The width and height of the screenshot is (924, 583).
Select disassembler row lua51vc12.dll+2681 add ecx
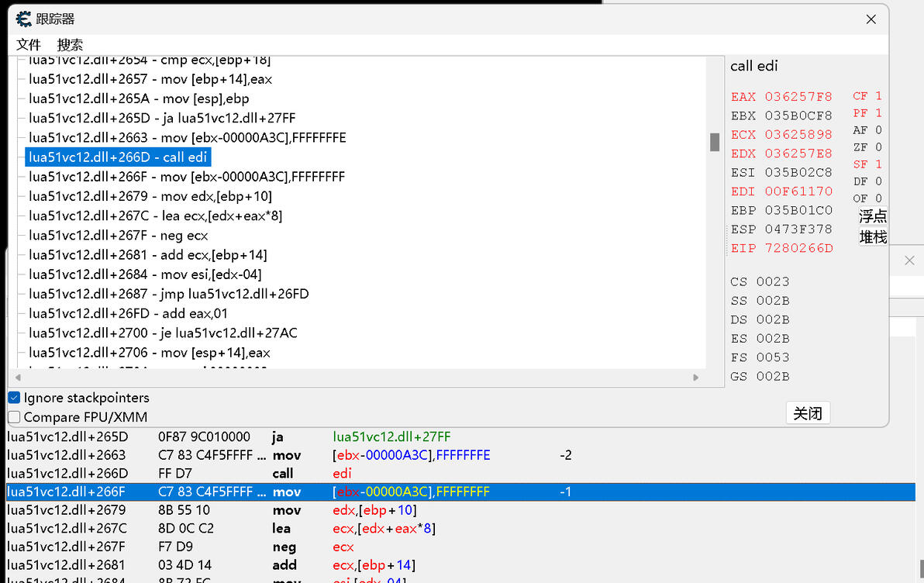(x=460, y=564)
